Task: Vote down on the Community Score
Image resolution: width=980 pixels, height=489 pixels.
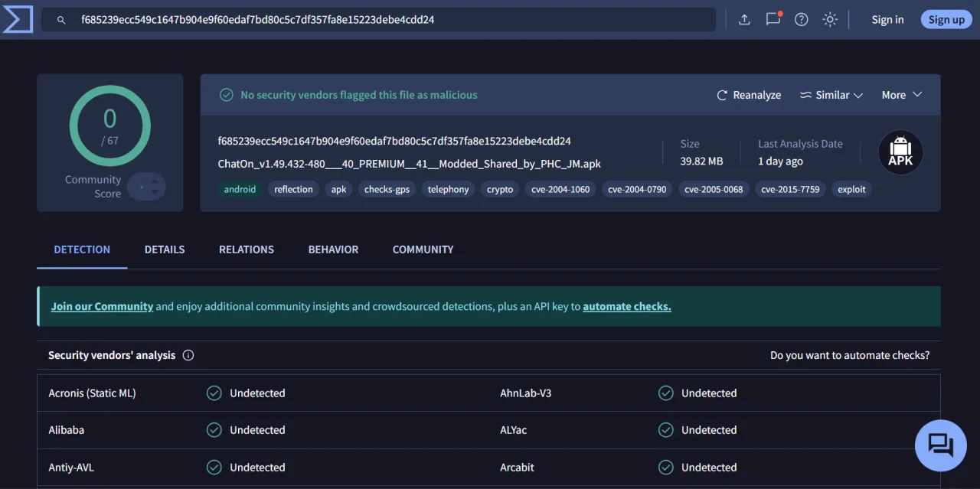Action: pyautogui.click(x=155, y=191)
